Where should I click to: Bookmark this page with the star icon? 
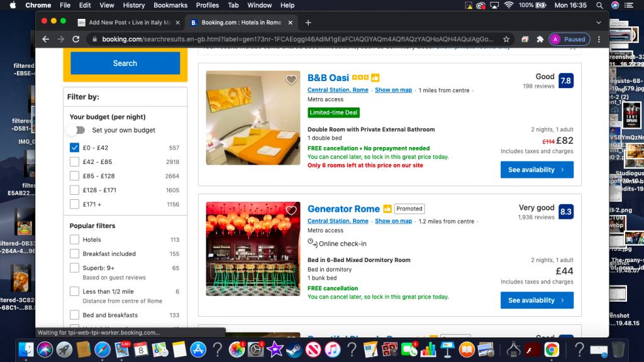[x=506, y=40]
